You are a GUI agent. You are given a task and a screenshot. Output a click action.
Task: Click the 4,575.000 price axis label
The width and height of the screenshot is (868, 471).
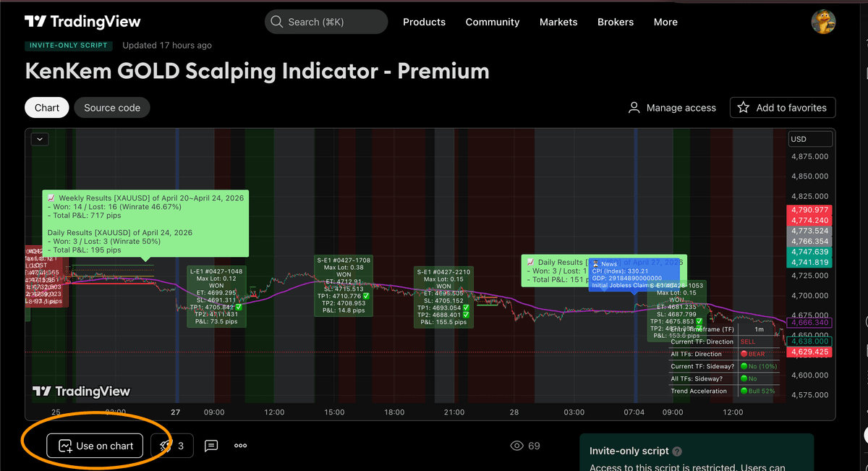pos(809,395)
